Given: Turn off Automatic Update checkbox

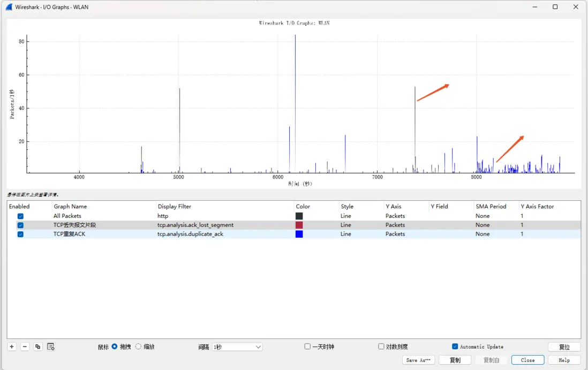Looking at the screenshot, I should [455, 346].
